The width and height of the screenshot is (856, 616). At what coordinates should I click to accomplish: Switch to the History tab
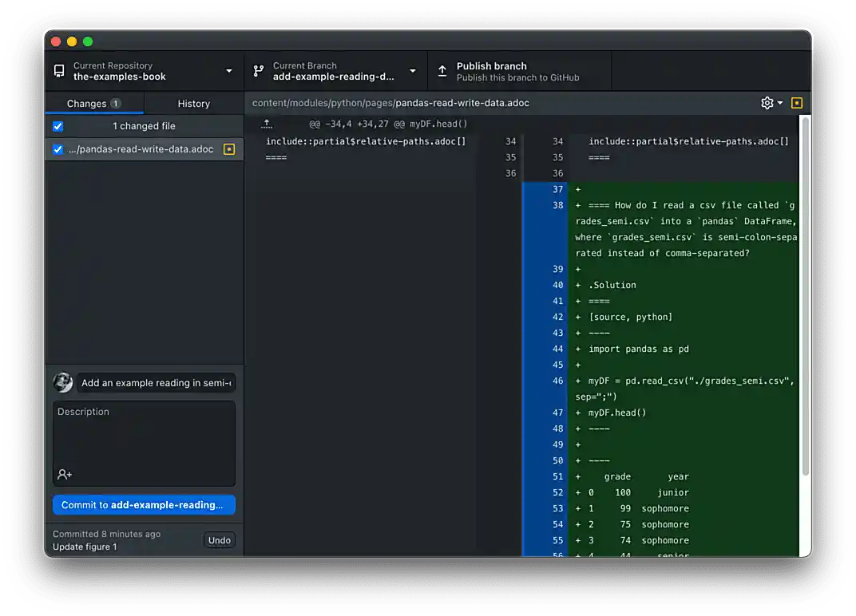[193, 103]
